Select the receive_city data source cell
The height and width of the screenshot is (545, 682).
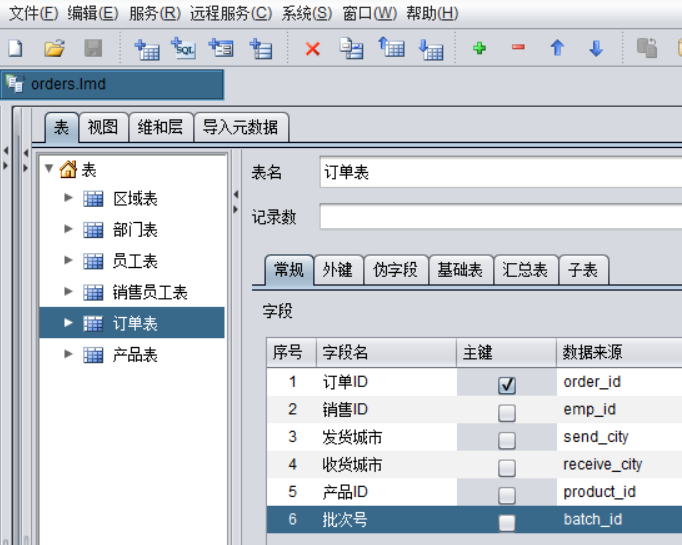click(x=619, y=465)
